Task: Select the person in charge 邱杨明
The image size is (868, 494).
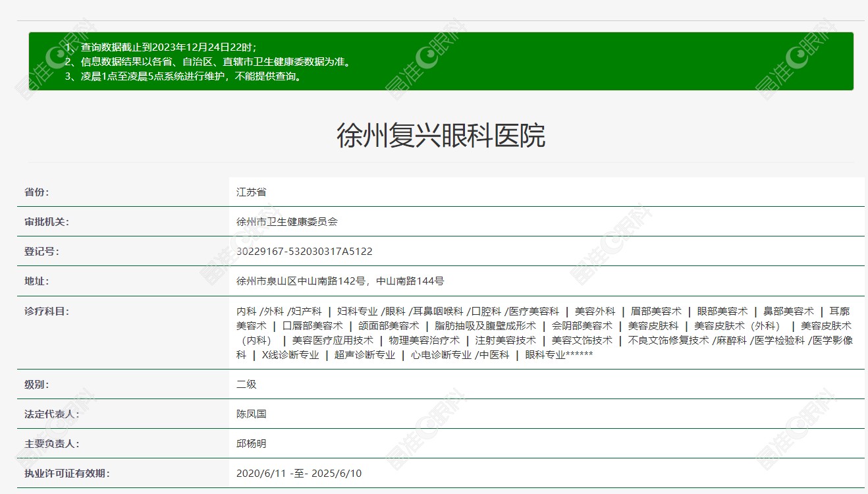Action: (252, 443)
